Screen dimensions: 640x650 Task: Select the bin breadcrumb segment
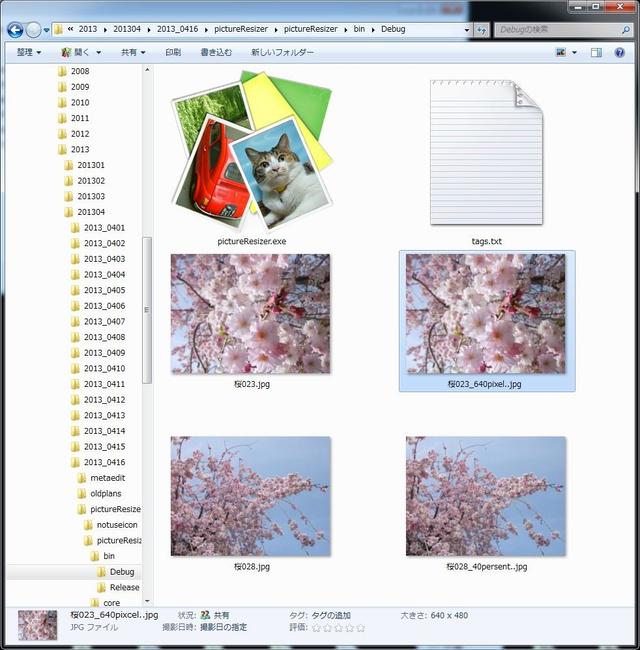point(359,29)
